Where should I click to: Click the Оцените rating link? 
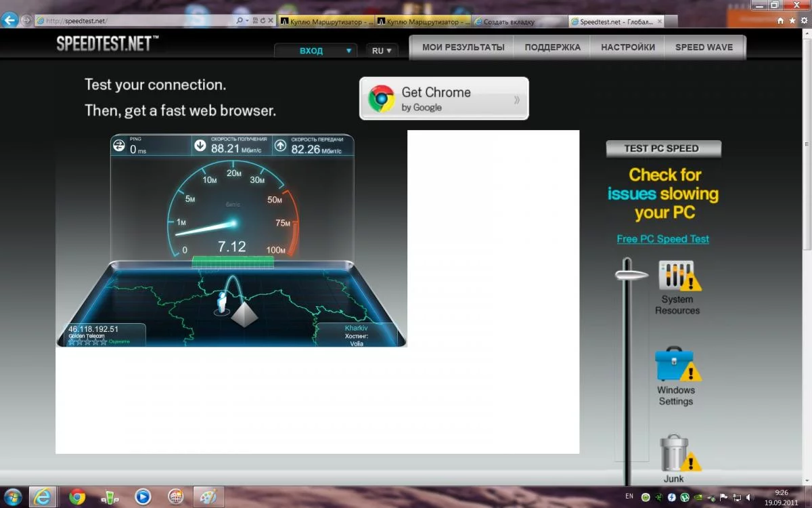pos(119,341)
